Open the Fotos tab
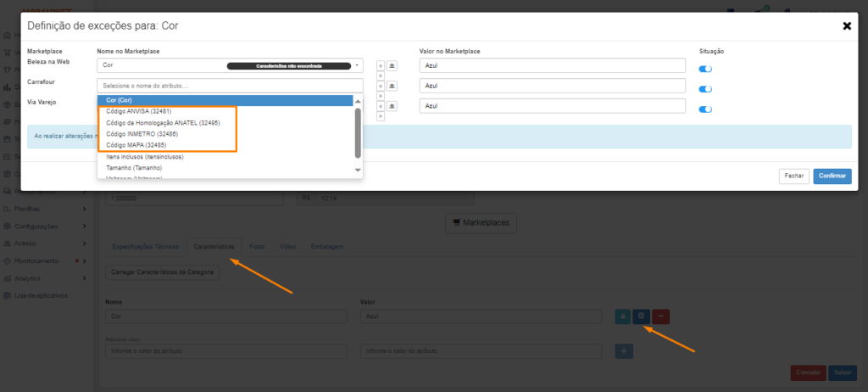 [257, 247]
